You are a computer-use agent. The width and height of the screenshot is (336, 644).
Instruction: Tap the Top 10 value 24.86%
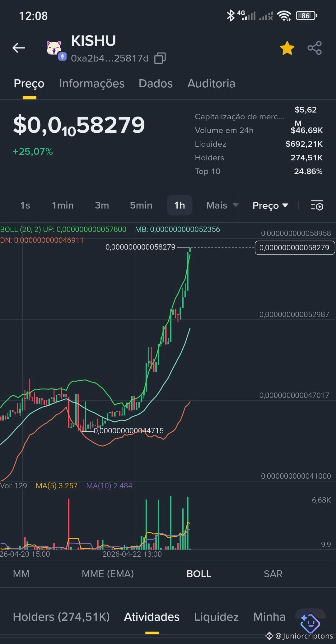click(x=308, y=171)
